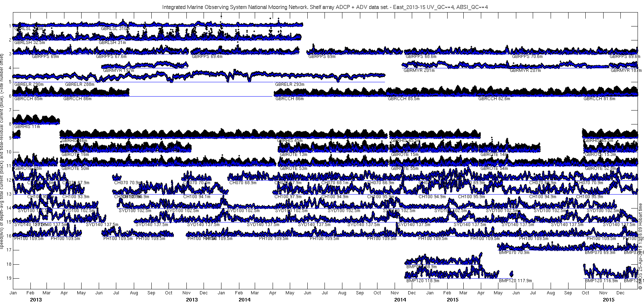Select the "CH100 94.1m" label
Image resolution: width=644 pixels, height=304 pixels.
pos(197,197)
